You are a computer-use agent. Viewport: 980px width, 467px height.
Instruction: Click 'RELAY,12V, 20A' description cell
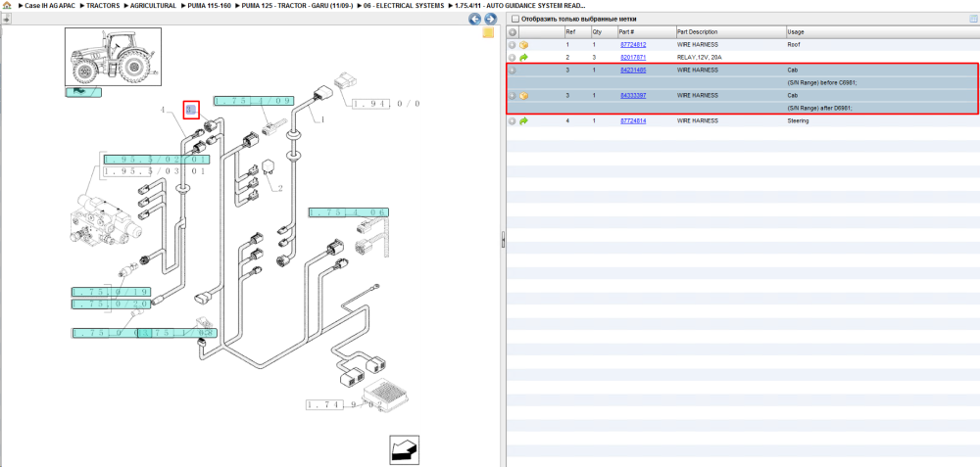(700, 58)
